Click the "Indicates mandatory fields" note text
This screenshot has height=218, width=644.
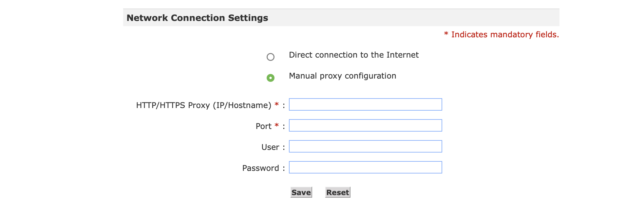pos(505,35)
